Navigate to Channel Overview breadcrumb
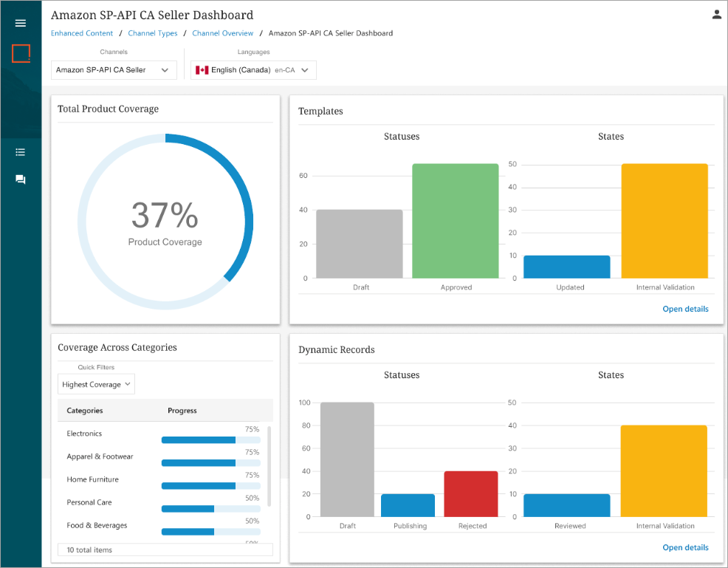The image size is (728, 568). tap(222, 33)
